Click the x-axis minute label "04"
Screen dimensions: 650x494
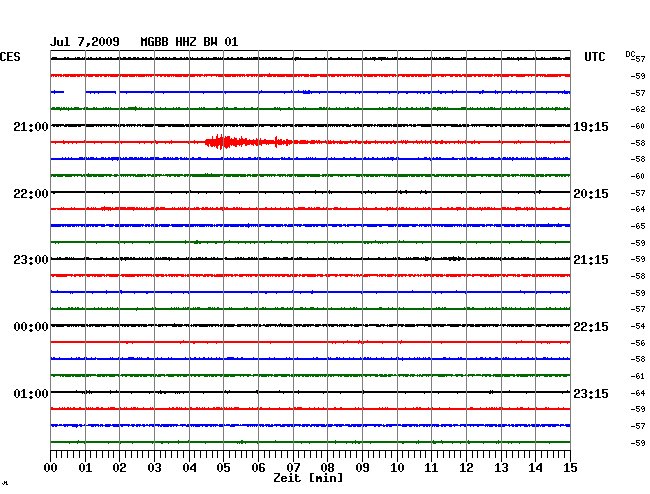tap(189, 468)
